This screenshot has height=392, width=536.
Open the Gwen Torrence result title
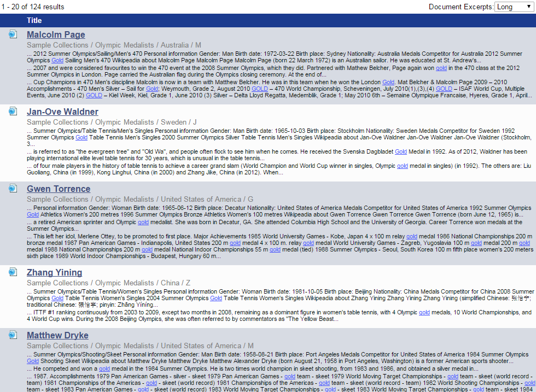(x=59, y=189)
